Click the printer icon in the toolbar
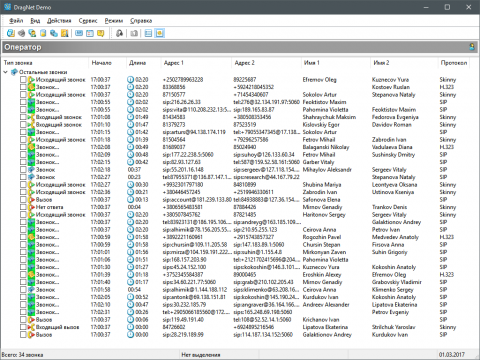This screenshot has width=480, height=360. [x=22, y=33]
